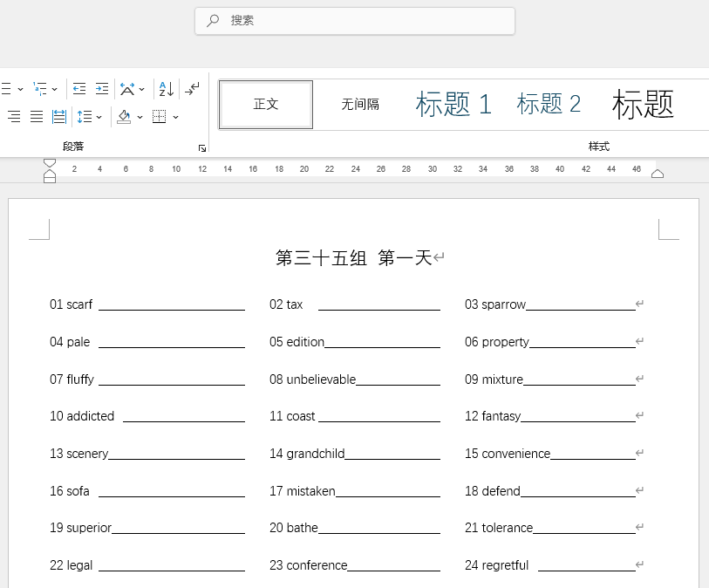Viewport: 709px width, 588px height.
Task: Decrease the paragraph indent
Action: coord(79,89)
